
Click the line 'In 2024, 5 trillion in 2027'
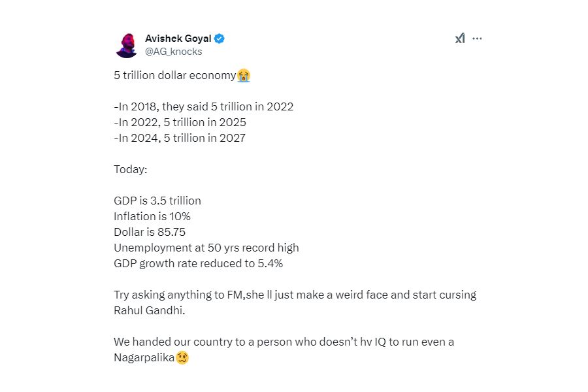click(x=180, y=138)
